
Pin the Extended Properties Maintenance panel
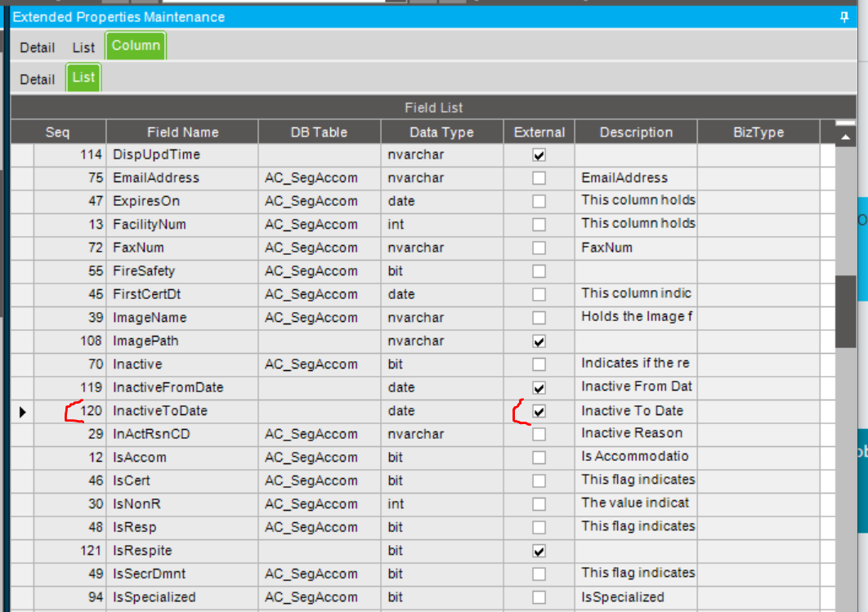click(844, 17)
